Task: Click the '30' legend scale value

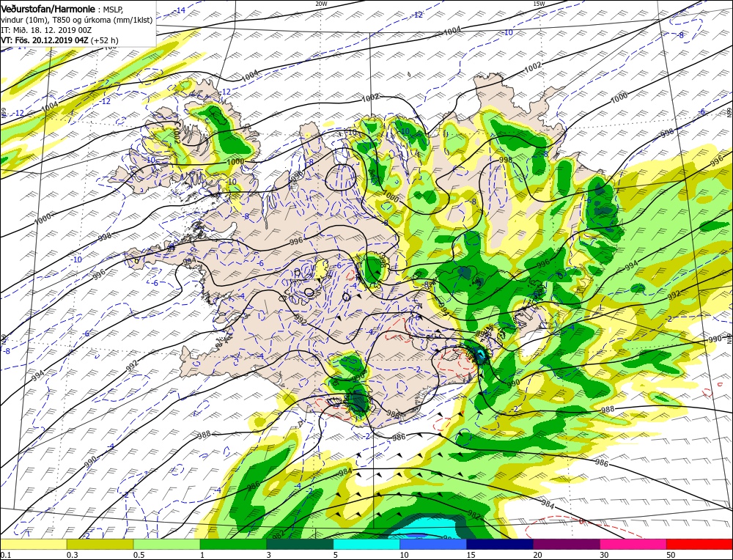Action: 604,555
